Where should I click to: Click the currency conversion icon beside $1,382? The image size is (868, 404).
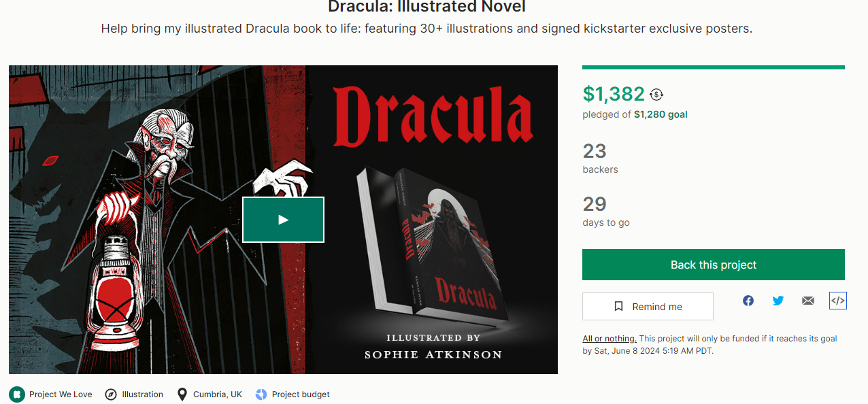[656, 95]
